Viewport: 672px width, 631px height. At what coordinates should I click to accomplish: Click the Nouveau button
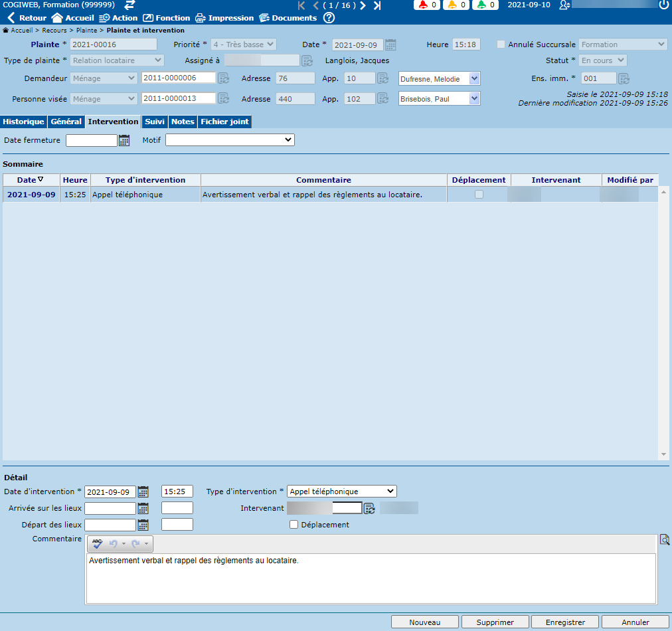425,622
